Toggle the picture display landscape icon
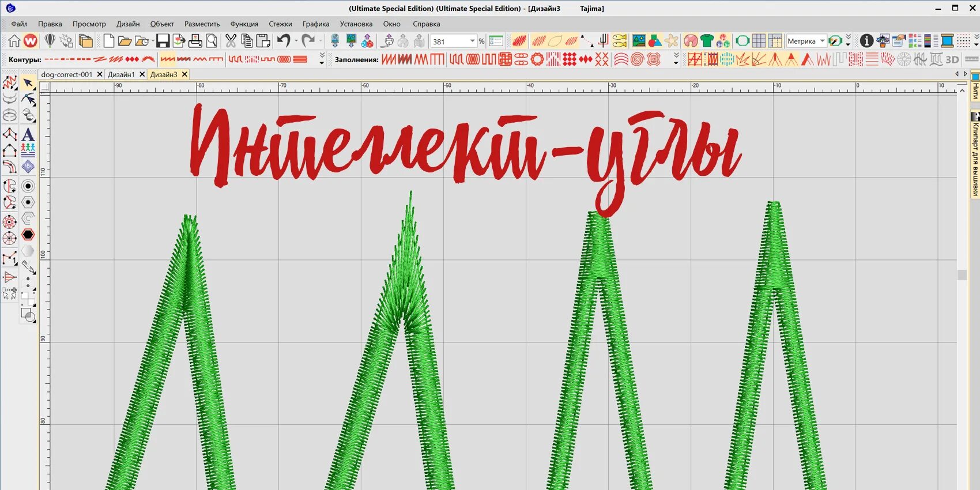The width and height of the screenshot is (980, 490). click(x=639, y=41)
